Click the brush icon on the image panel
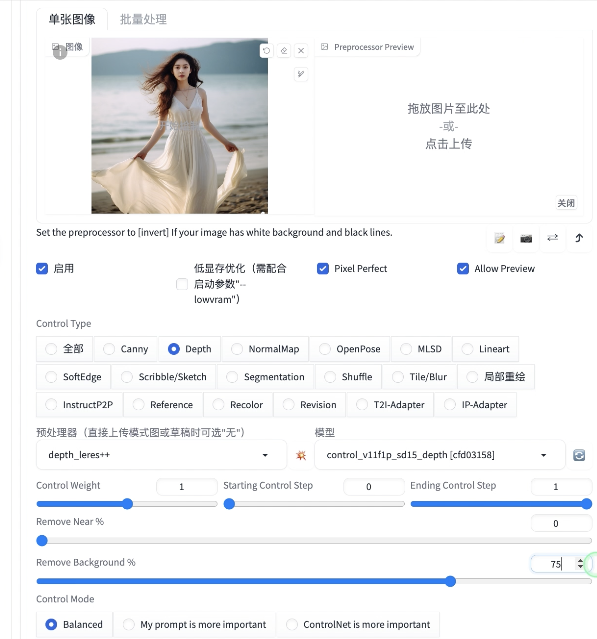Screen dimensions: 597x639 coord(301,74)
